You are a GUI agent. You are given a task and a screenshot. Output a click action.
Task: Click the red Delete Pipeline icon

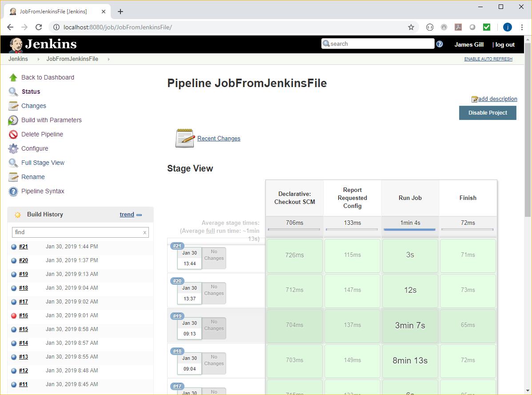tap(13, 135)
